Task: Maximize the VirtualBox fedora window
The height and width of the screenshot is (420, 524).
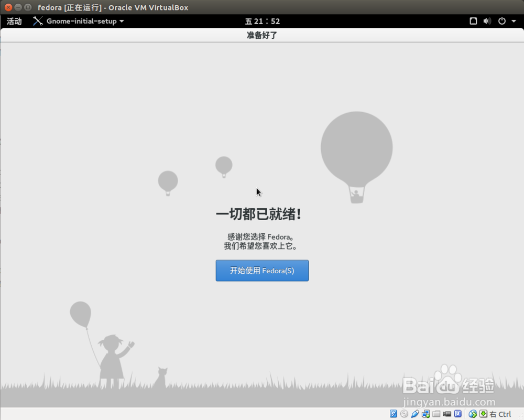Action: (28, 7)
